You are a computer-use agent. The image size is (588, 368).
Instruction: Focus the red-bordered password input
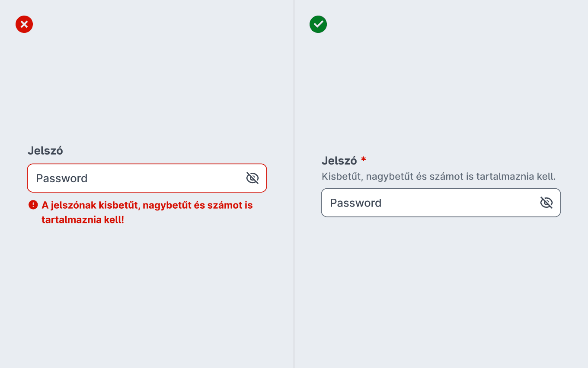point(147,178)
